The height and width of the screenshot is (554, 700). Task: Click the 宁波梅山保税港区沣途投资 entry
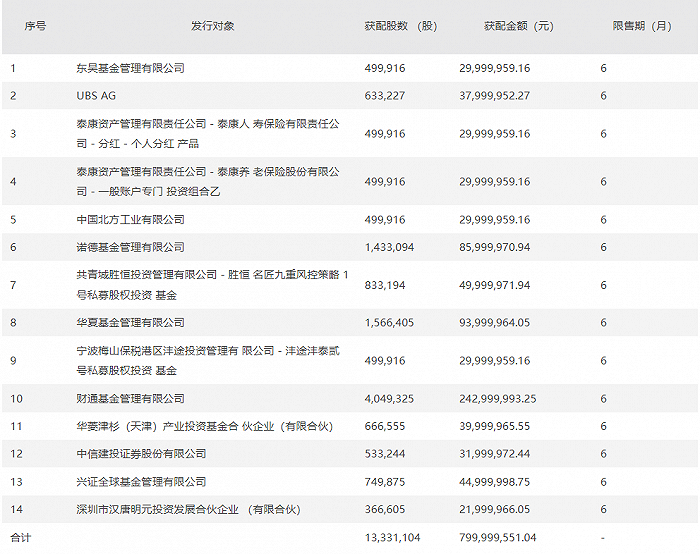(208, 360)
